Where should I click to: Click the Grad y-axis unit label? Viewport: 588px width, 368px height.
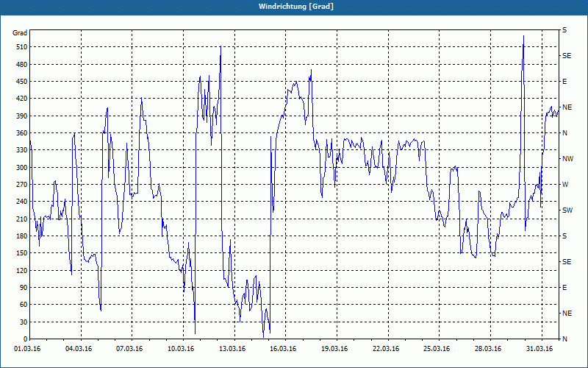pos(20,33)
